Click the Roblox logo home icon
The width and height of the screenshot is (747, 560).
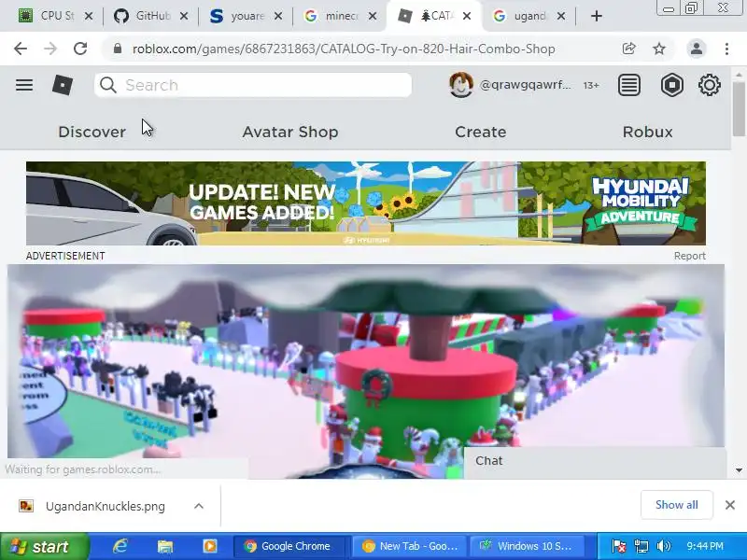pos(63,85)
